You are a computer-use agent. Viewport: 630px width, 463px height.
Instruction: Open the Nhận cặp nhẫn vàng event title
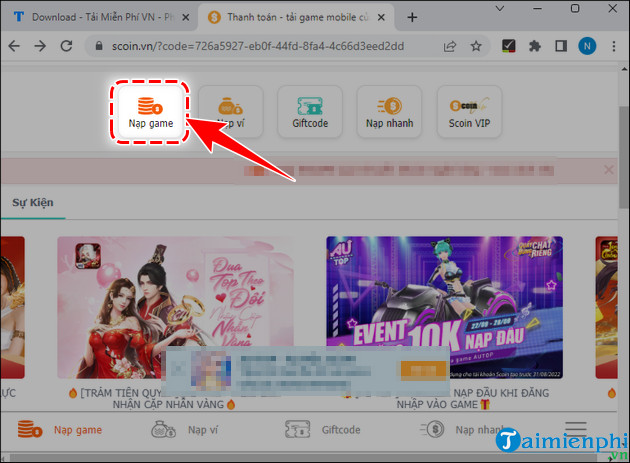coord(173,399)
